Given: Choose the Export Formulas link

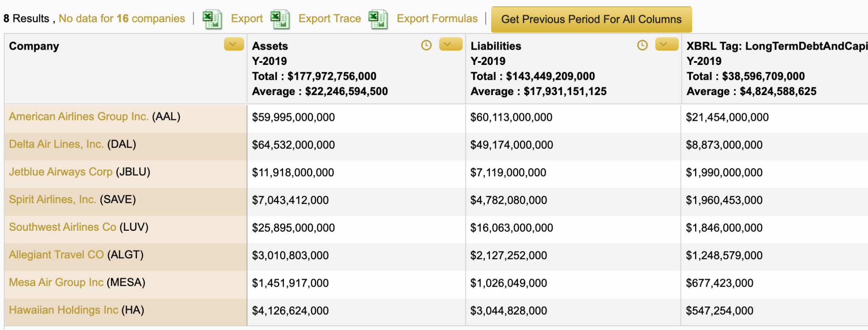Looking at the screenshot, I should pyautogui.click(x=437, y=19).
